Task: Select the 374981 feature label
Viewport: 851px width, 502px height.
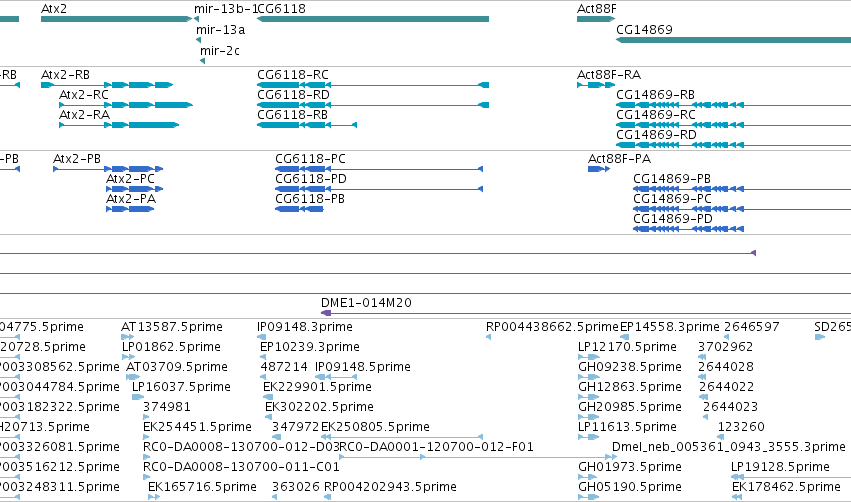Action: (x=167, y=408)
